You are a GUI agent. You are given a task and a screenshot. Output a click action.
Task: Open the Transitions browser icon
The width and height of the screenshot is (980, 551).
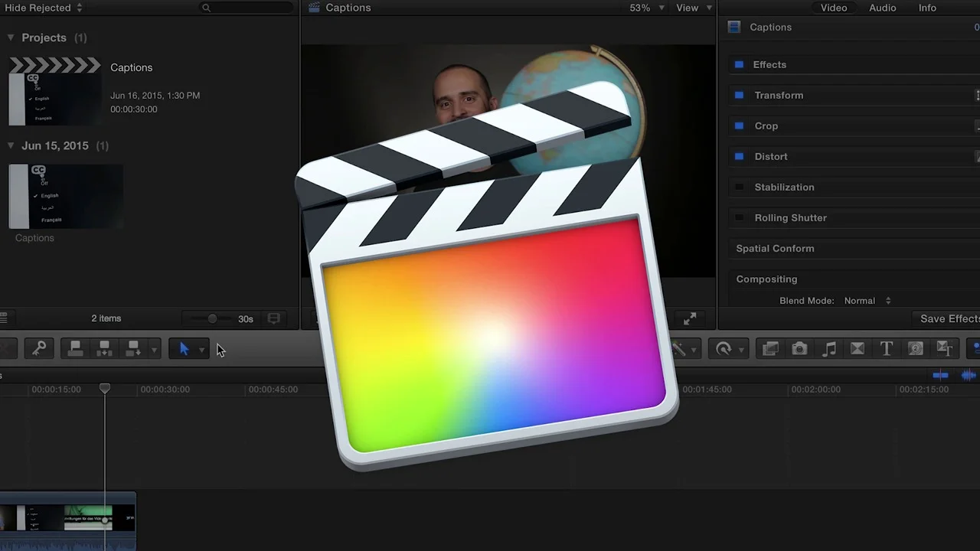click(x=857, y=349)
